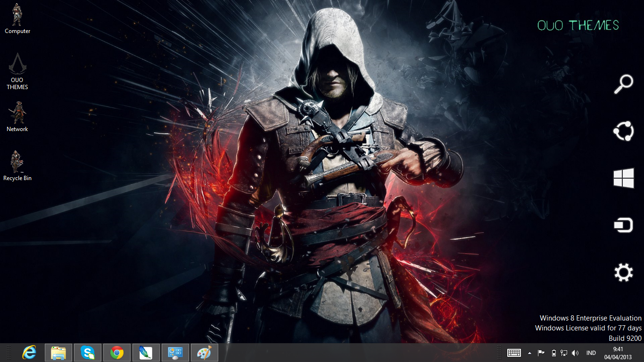Switch to Skype on the taskbar
The image size is (644, 362).
coord(88,353)
